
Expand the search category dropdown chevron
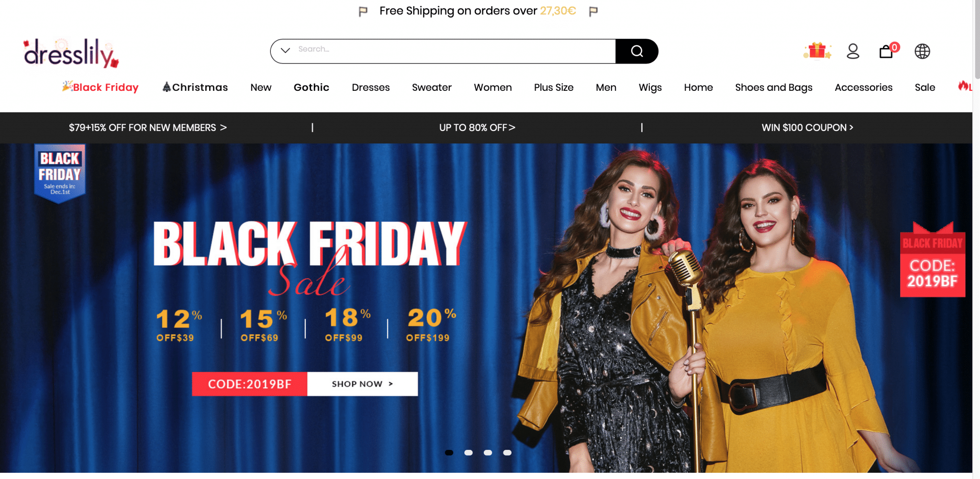coord(285,50)
